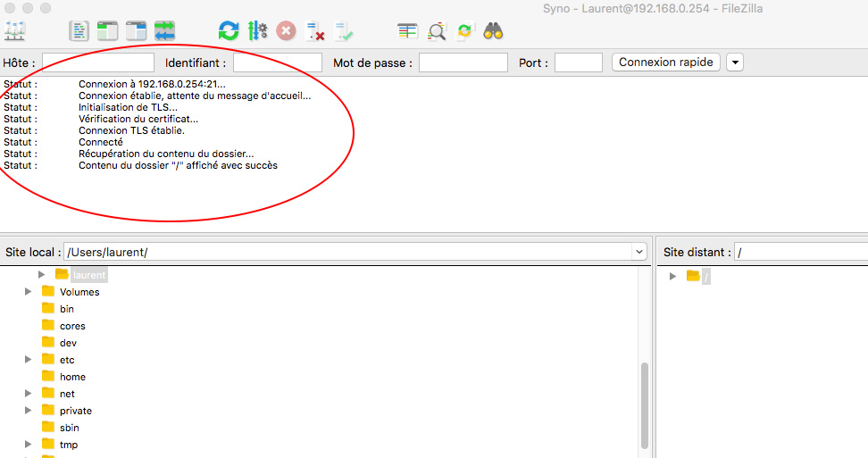Disconnect from the current server icon
This screenshot has height=458, width=868.
tap(315, 31)
